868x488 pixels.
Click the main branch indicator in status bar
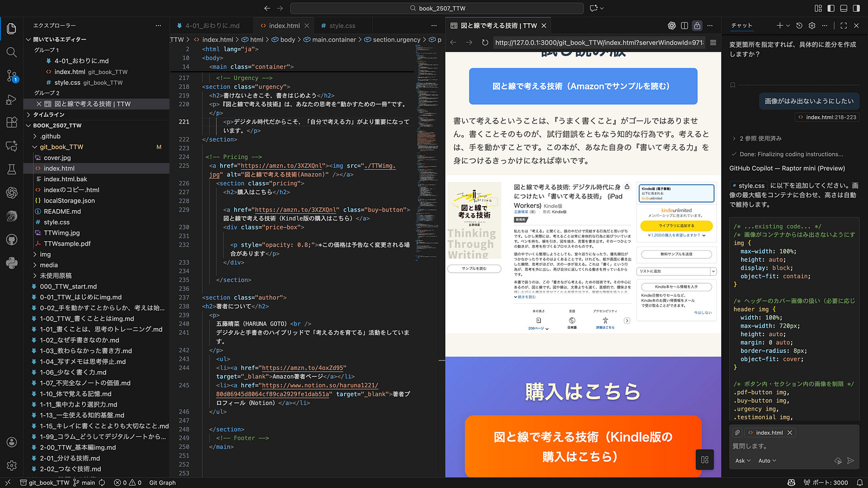click(83, 483)
